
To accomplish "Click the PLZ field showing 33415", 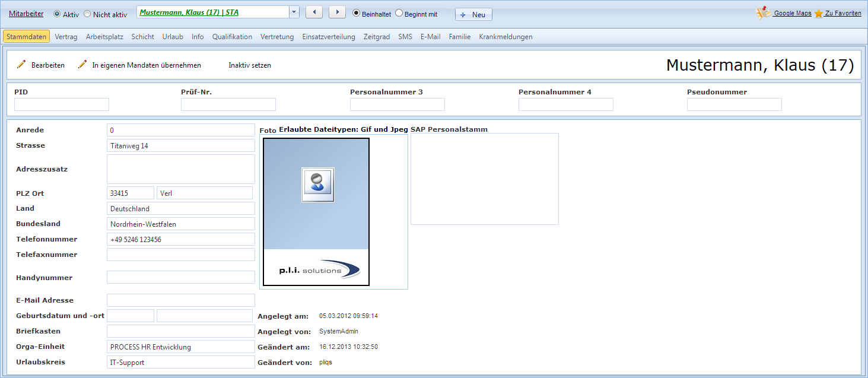I will pos(131,193).
